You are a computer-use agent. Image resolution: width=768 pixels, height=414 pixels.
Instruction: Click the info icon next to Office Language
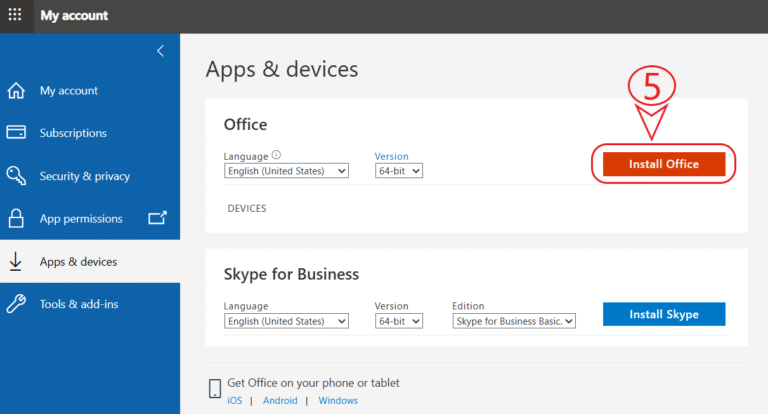coord(276,155)
